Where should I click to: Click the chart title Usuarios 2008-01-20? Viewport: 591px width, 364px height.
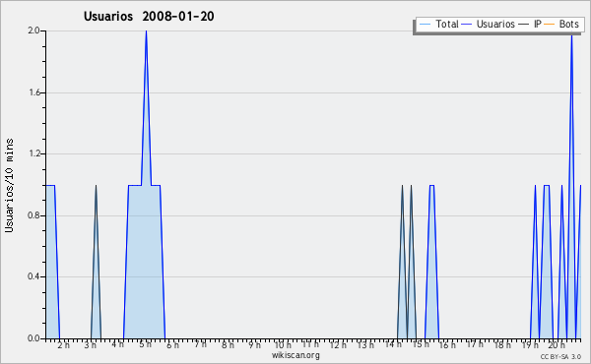[149, 16]
